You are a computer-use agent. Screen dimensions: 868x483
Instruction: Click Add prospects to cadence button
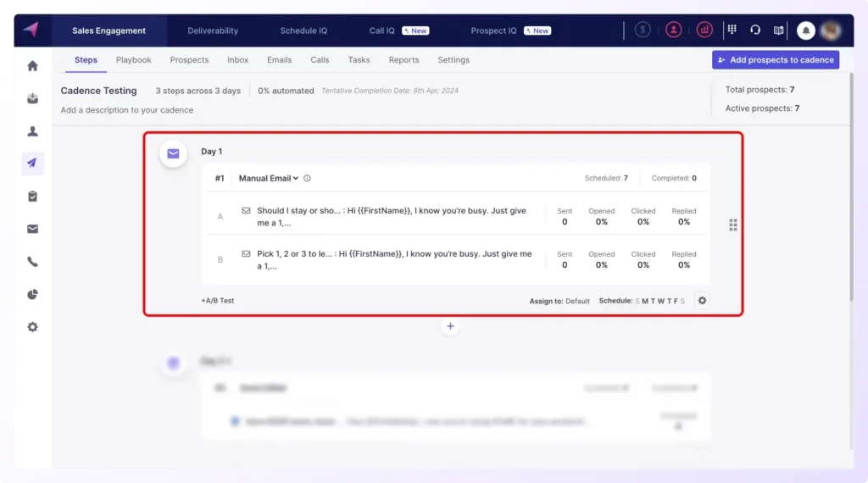pyautogui.click(x=776, y=60)
